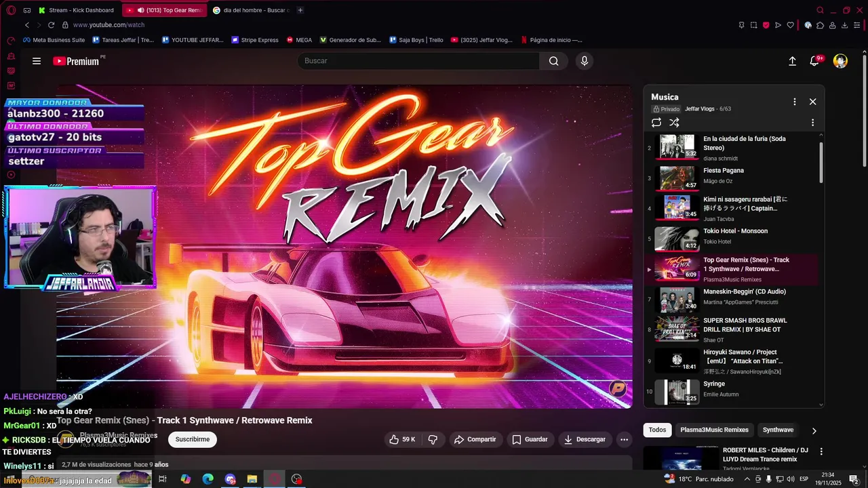Open playlist options beside Musica title
Viewport: 868px width, 488px height.
point(795,102)
